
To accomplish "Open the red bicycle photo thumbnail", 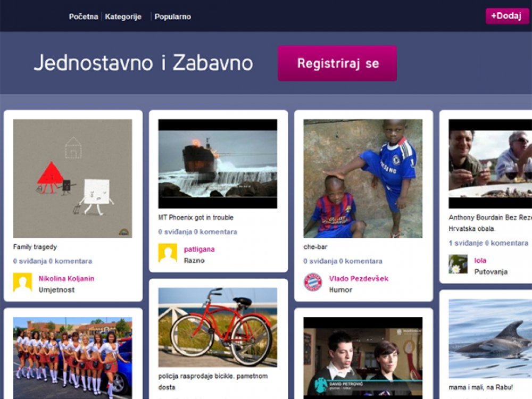I will [x=218, y=327].
